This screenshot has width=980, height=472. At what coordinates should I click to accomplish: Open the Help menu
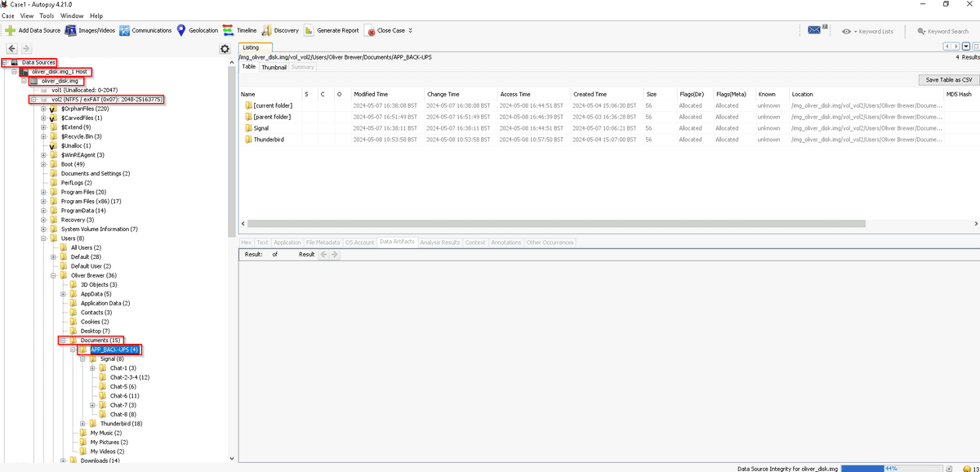click(x=96, y=16)
